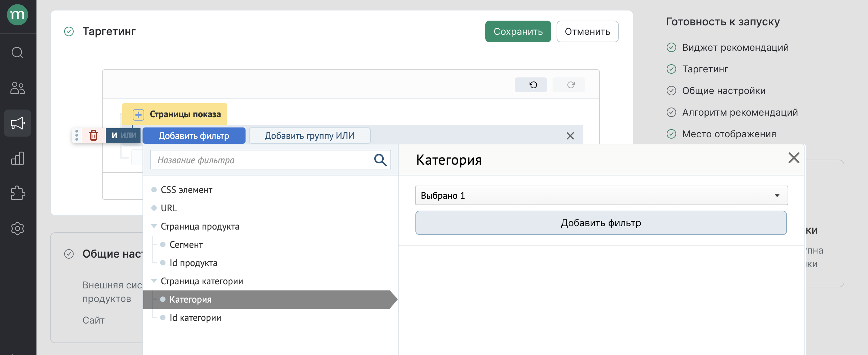Select 'Категория' filter item
This screenshot has width=868, height=355.
(x=270, y=300)
